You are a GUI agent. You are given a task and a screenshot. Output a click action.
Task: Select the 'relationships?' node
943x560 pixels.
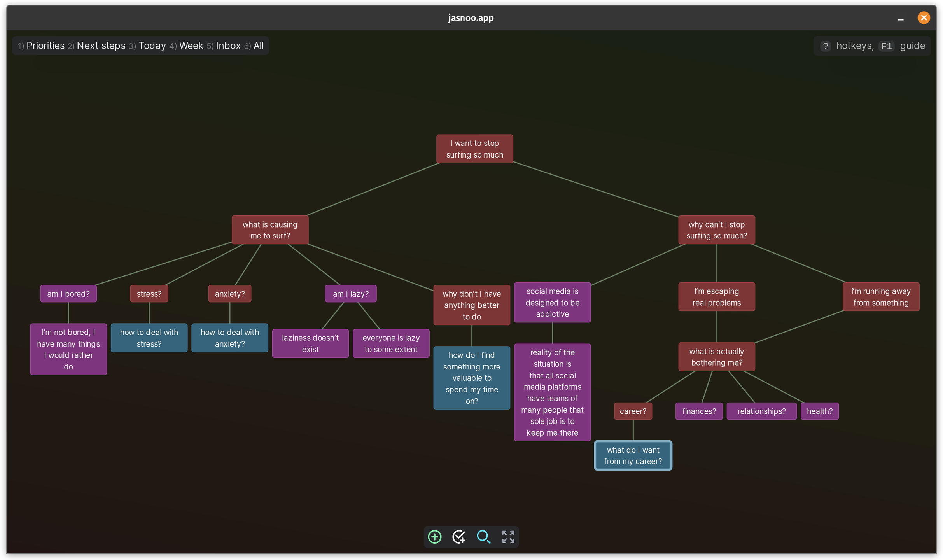(761, 411)
